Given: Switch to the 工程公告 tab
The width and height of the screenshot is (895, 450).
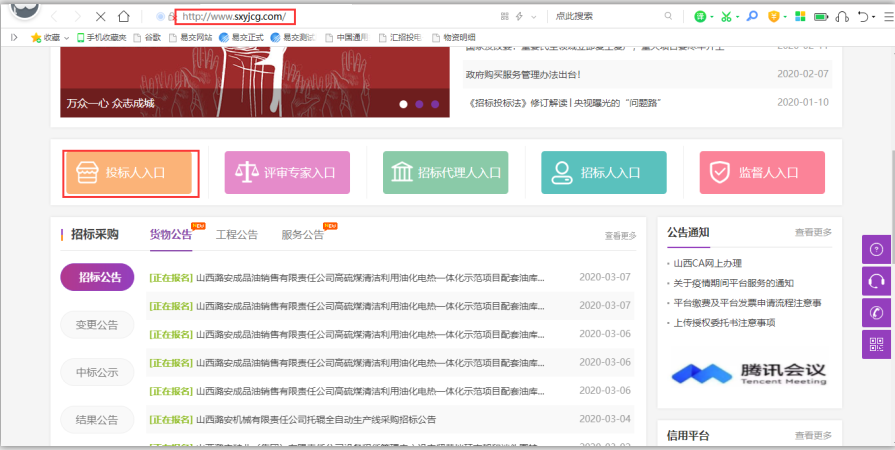Looking at the screenshot, I should tap(237, 235).
